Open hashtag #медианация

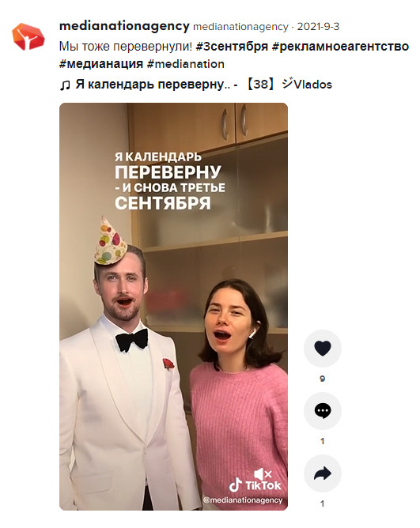click(101, 64)
